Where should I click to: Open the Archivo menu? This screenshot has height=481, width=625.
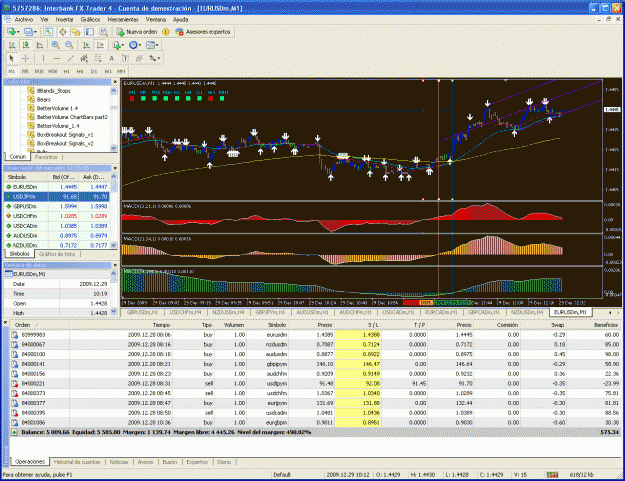[24, 20]
